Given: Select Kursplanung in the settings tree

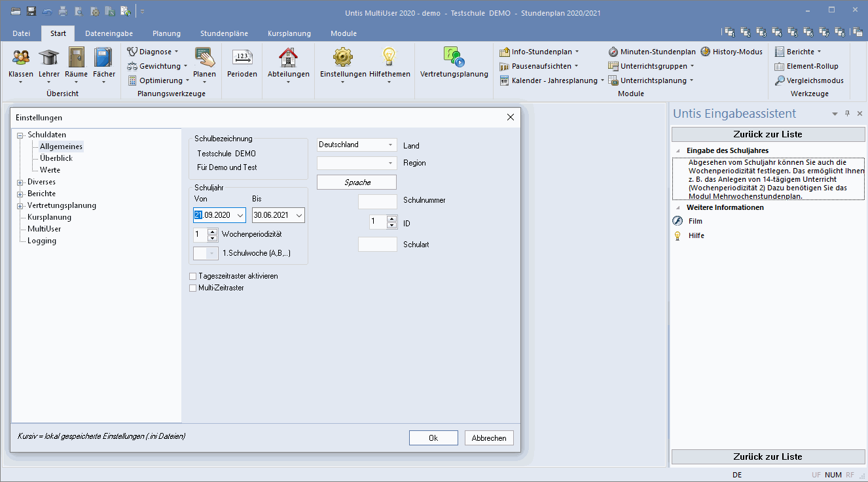Looking at the screenshot, I should [49, 217].
